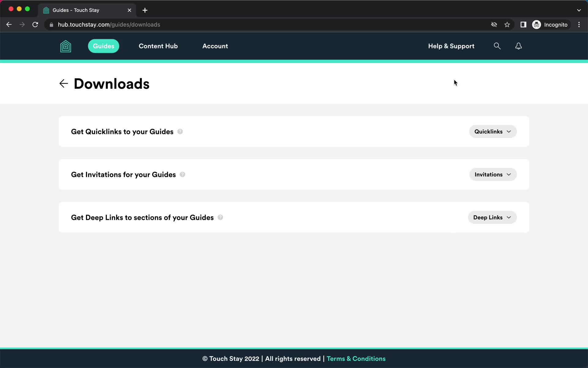Screen dimensions: 588x368
Task: Expand the Quicklinks dropdown section
Action: pyautogui.click(x=493, y=132)
